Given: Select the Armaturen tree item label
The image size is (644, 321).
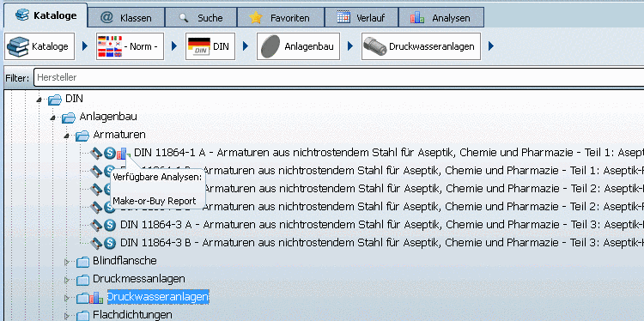Looking at the screenshot, I should [119, 135].
